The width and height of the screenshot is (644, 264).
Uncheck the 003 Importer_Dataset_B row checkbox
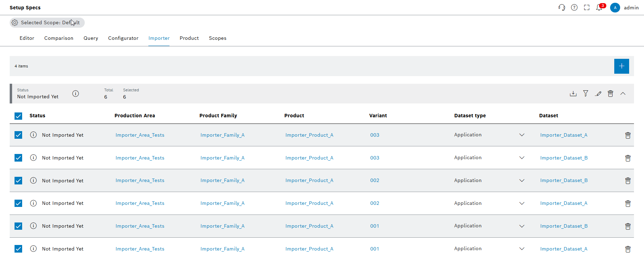tap(18, 158)
